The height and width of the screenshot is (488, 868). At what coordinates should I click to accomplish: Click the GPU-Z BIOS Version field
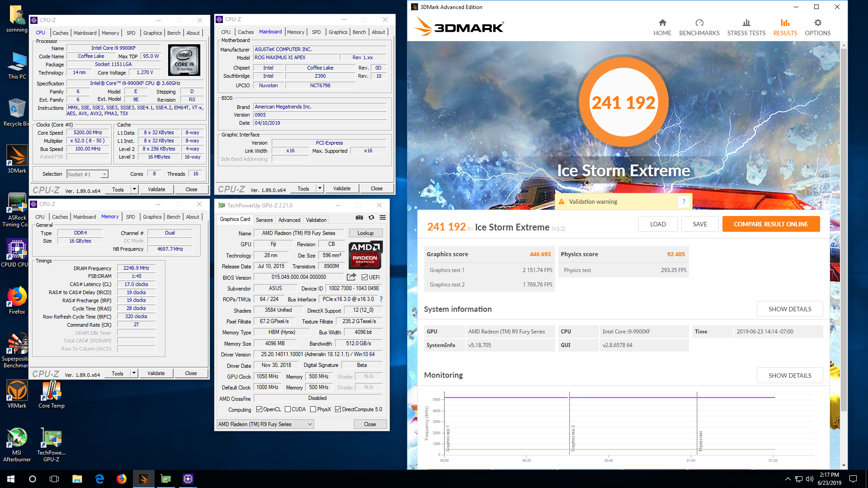(x=298, y=277)
